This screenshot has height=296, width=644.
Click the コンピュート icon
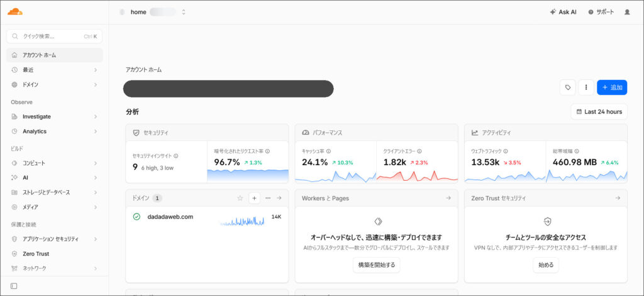(x=14, y=163)
